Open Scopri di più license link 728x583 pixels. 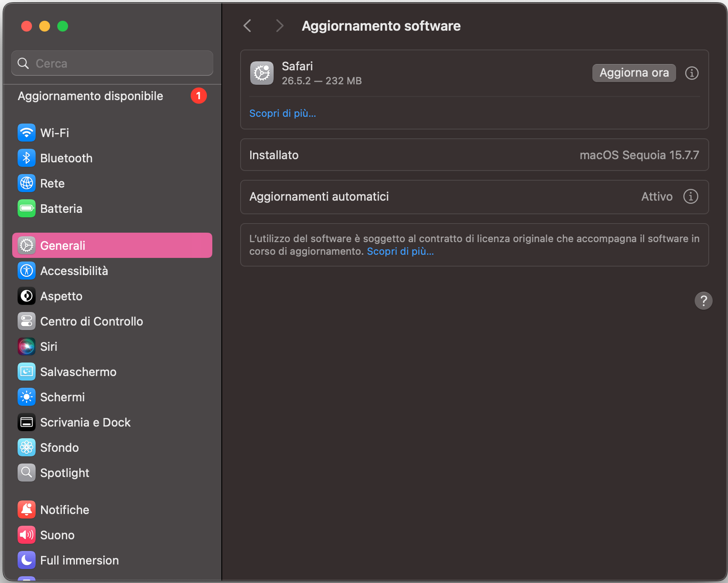pos(400,251)
